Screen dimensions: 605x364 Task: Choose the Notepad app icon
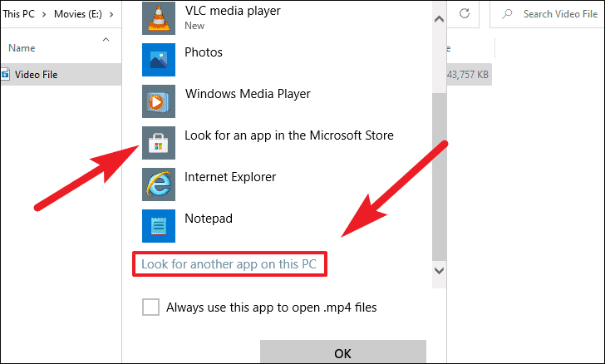tap(159, 226)
